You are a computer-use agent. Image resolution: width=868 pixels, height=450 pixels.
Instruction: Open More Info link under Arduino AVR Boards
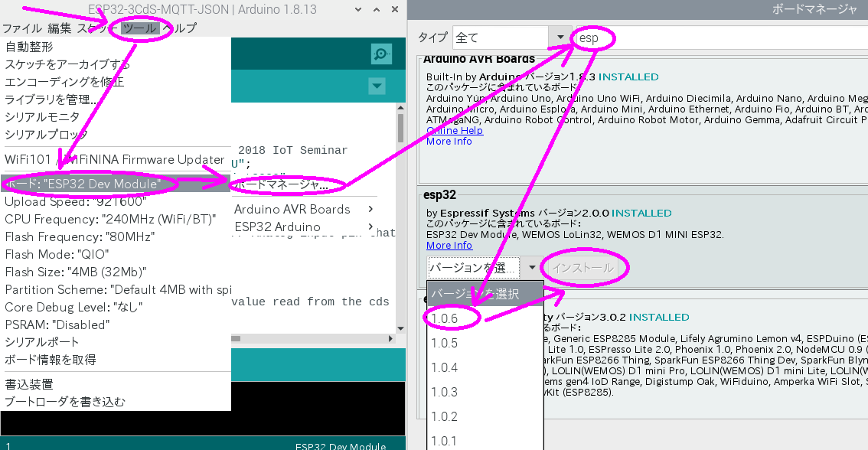click(x=449, y=141)
